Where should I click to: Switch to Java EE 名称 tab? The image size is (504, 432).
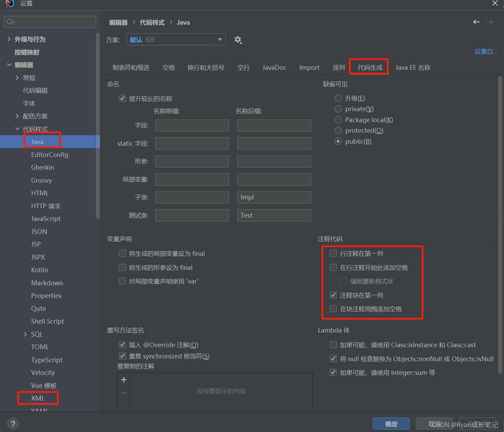click(x=413, y=68)
